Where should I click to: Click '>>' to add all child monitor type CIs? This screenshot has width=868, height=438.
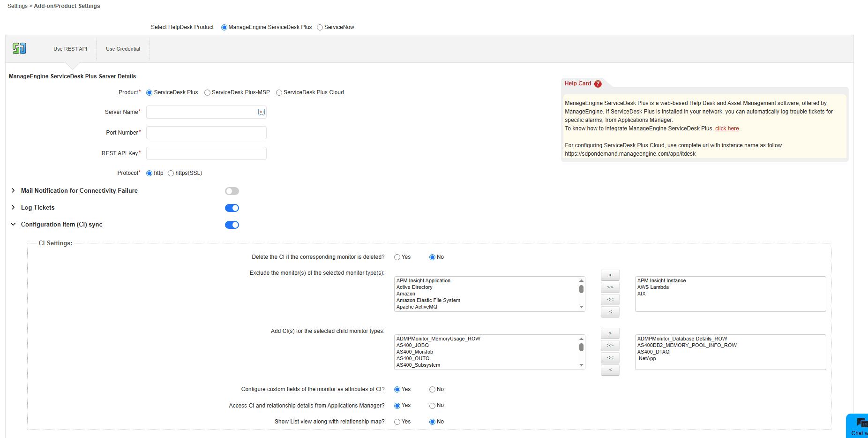[610, 345]
